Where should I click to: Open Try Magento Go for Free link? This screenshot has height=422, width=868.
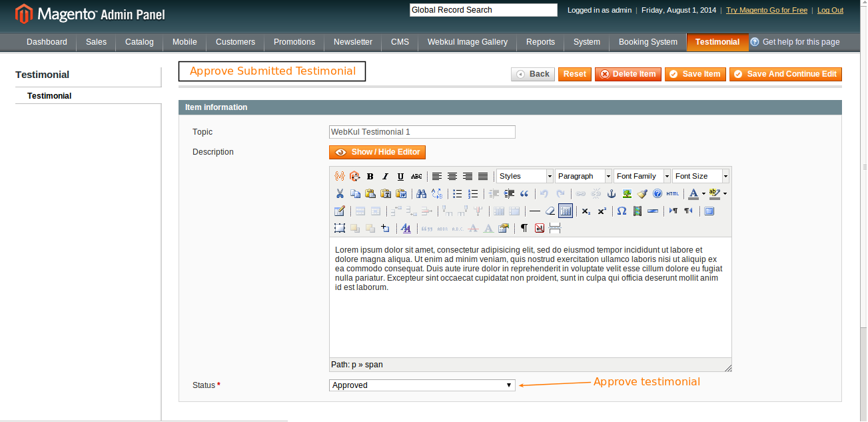coord(767,10)
